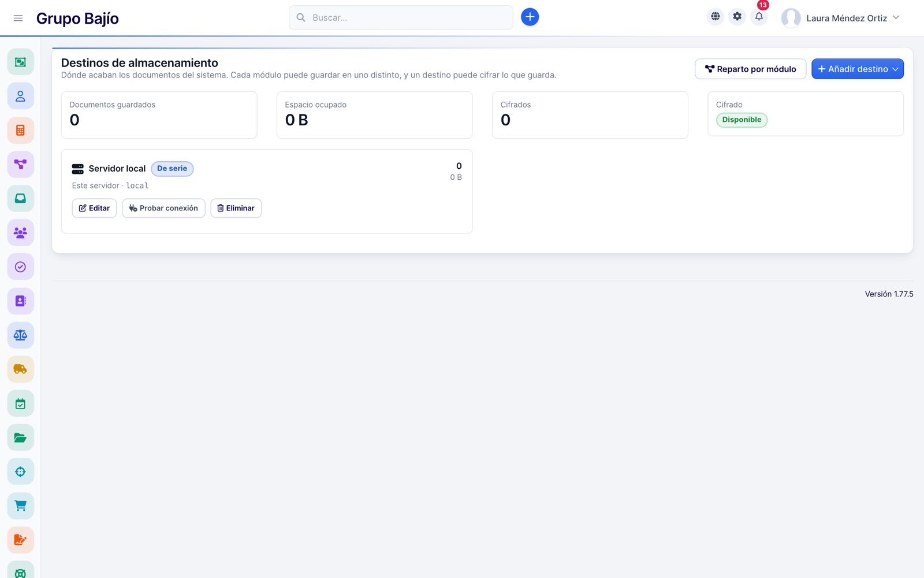
Task: Click the user avatar image
Action: (791, 18)
